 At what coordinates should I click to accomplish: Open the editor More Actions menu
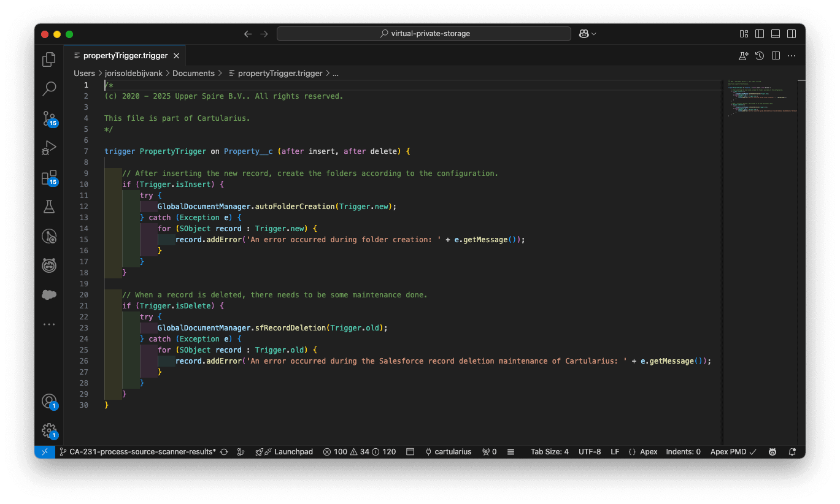(x=791, y=55)
